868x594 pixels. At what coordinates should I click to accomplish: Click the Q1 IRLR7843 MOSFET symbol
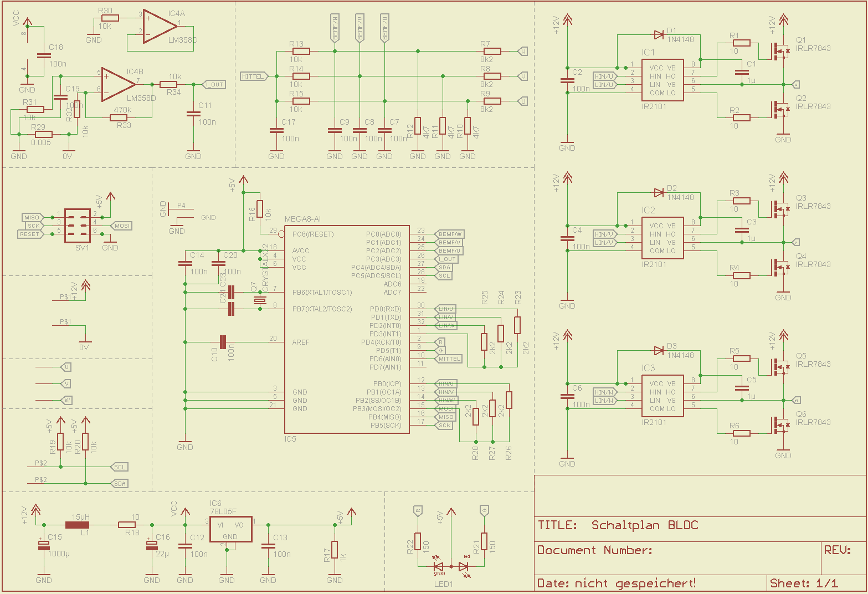[780, 52]
